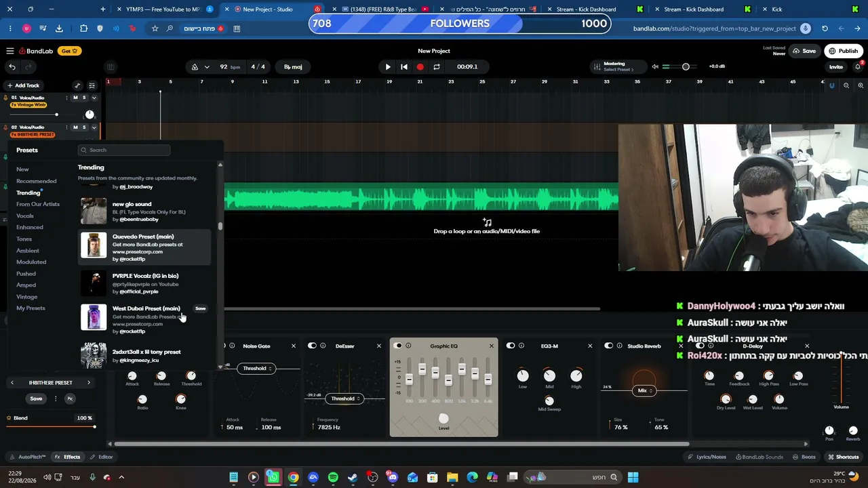The height and width of the screenshot is (488, 868).
Task: Toggle cycle loop mode
Action: tap(437, 66)
